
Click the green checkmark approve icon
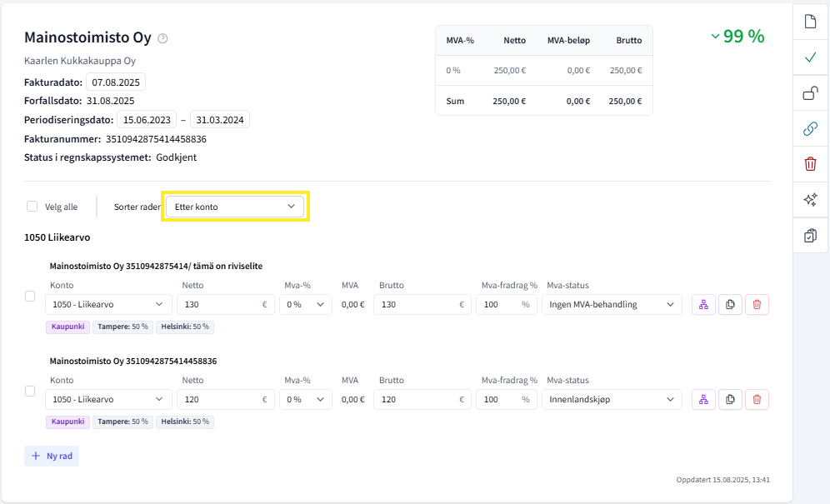tap(809, 57)
